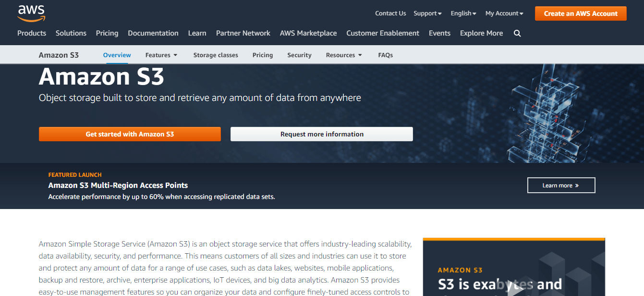644x296 pixels.
Task: Click the 'Accelerate performance by up to 60%' text
Action: (x=162, y=197)
